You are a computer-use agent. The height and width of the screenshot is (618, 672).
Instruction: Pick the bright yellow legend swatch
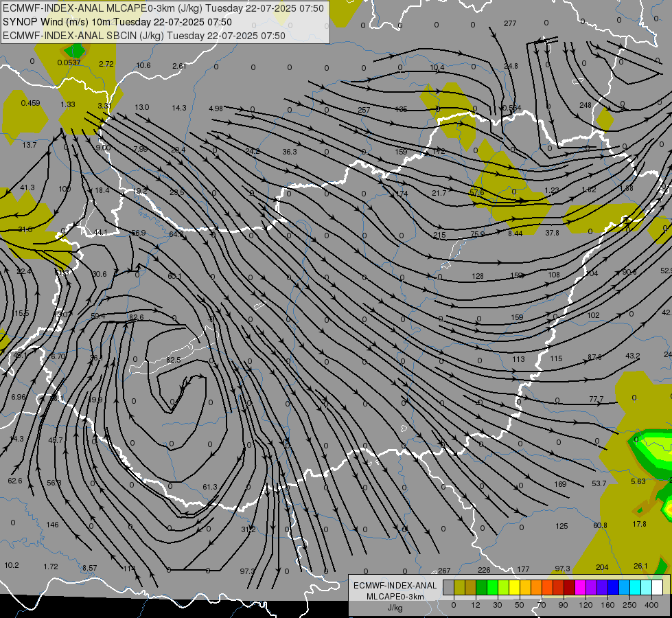tap(514, 587)
